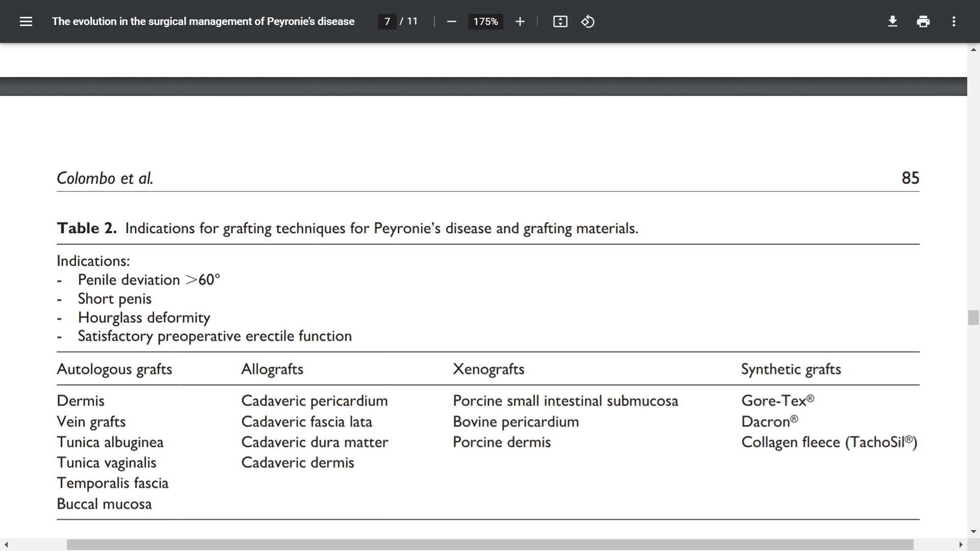Click the 'Short penis' line
This screenshot has width=980, height=551.
coord(114,298)
